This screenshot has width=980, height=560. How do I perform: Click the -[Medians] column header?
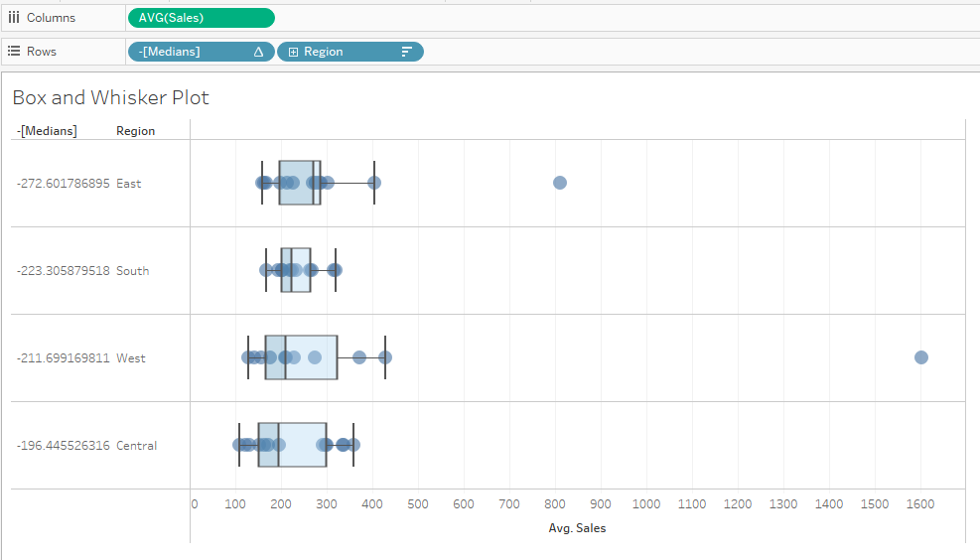click(x=47, y=131)
